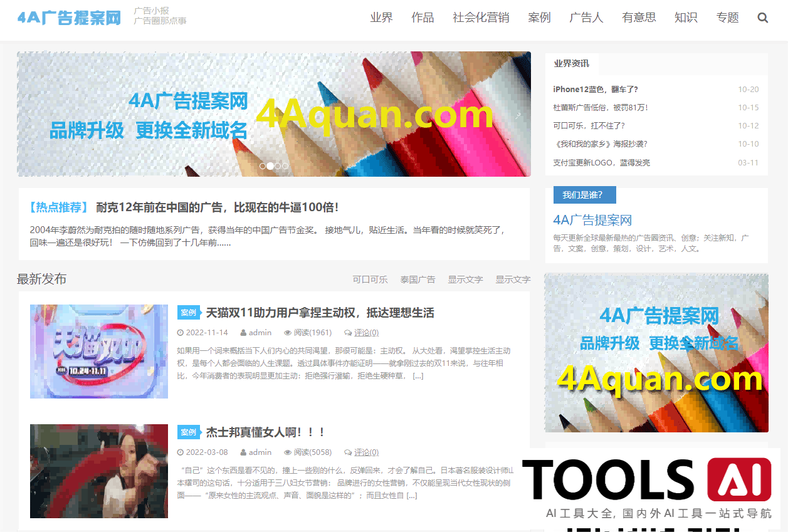
Task: Open the 案例 navigation menu
Action: (x=540, y=18)
